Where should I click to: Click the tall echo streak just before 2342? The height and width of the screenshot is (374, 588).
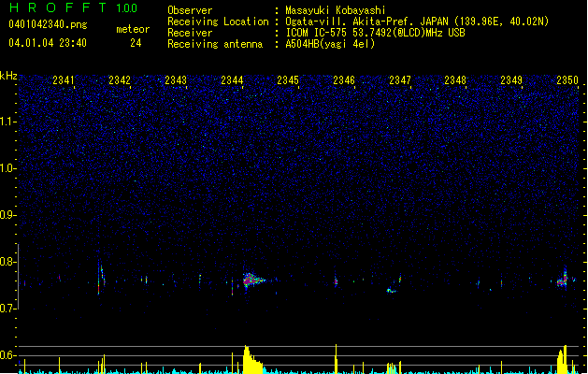(x=101, y=277)
